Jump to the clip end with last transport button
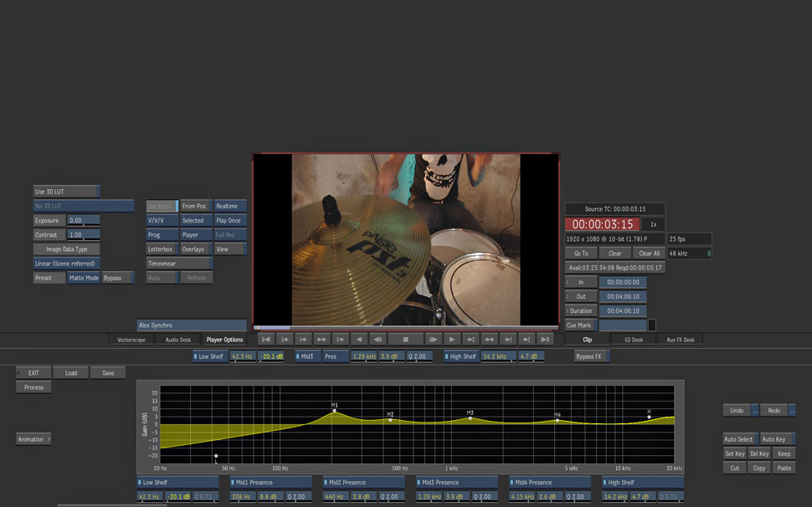 (545, 340)
